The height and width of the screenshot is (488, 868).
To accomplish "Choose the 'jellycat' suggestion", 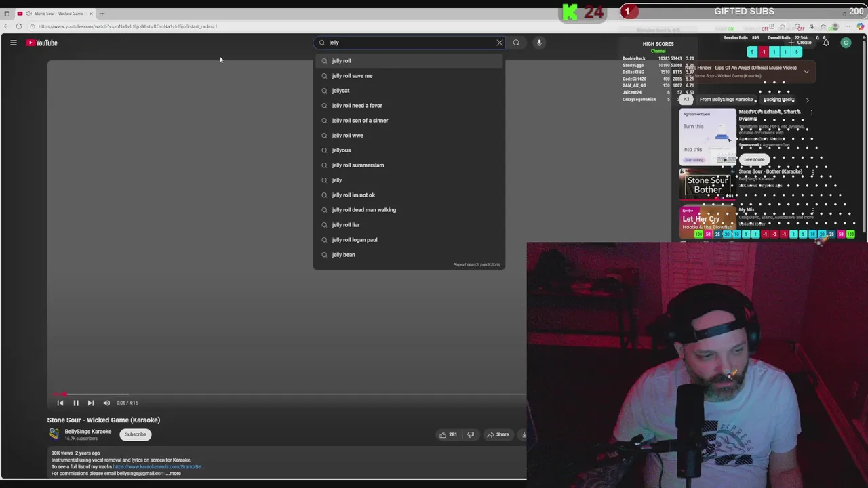I will pyautogui.click(x=408, y=91).
